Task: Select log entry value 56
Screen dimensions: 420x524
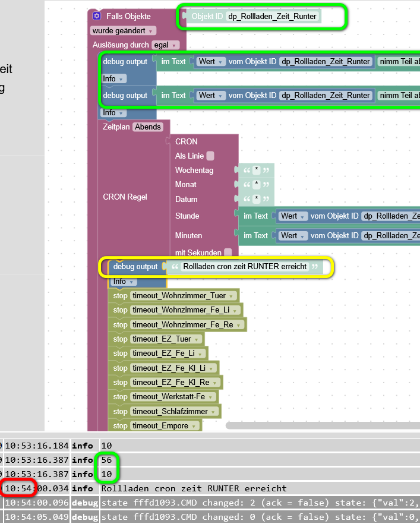Action: pyautogui.click(x=106, y=460)
